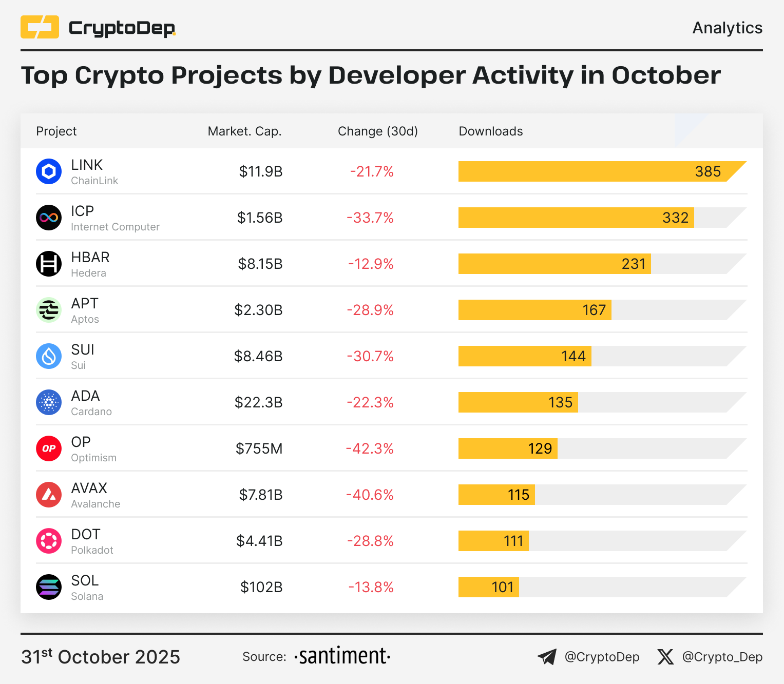Select the Avalanche AVAX coin icon
Image resolution: width=784 pixels, height=684 pixels.
point(49,495)
